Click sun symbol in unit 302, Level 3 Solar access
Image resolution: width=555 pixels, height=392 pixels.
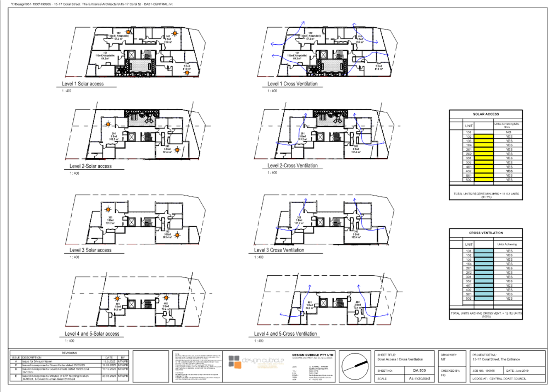(177, 235)
